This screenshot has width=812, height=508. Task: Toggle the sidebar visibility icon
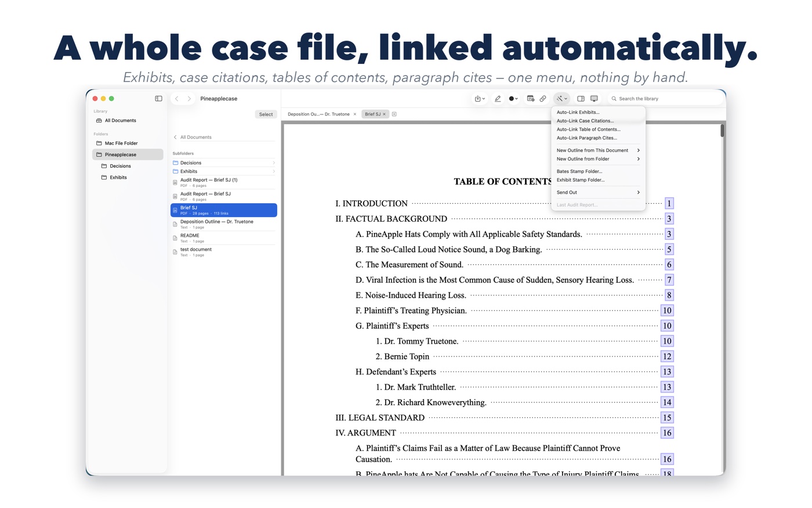(x=158, y=99)
